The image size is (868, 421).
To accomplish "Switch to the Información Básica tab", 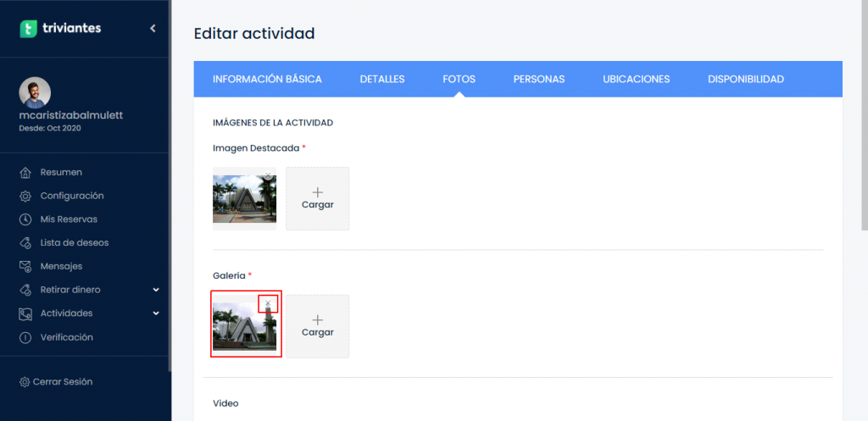I will click(267, 79).
